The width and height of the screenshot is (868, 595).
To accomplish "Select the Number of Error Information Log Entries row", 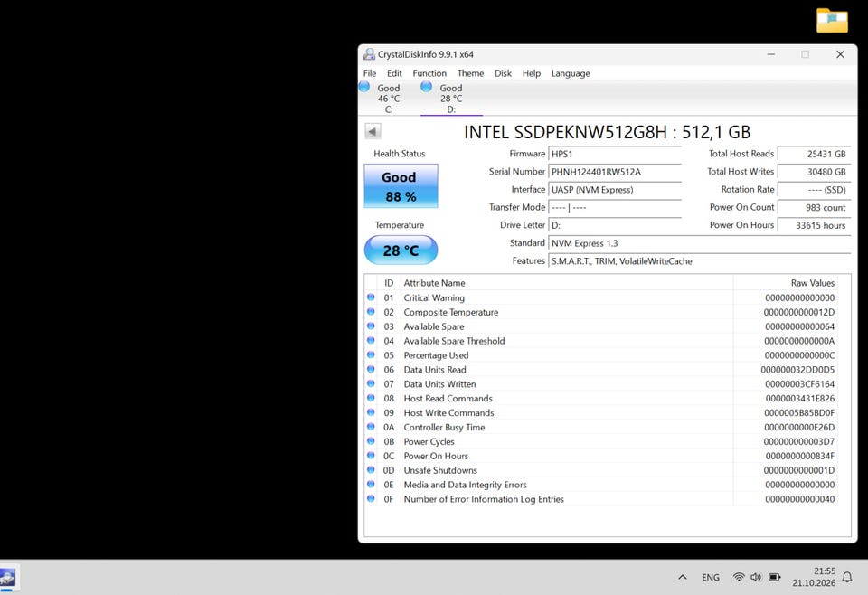I will coord(600,498).
